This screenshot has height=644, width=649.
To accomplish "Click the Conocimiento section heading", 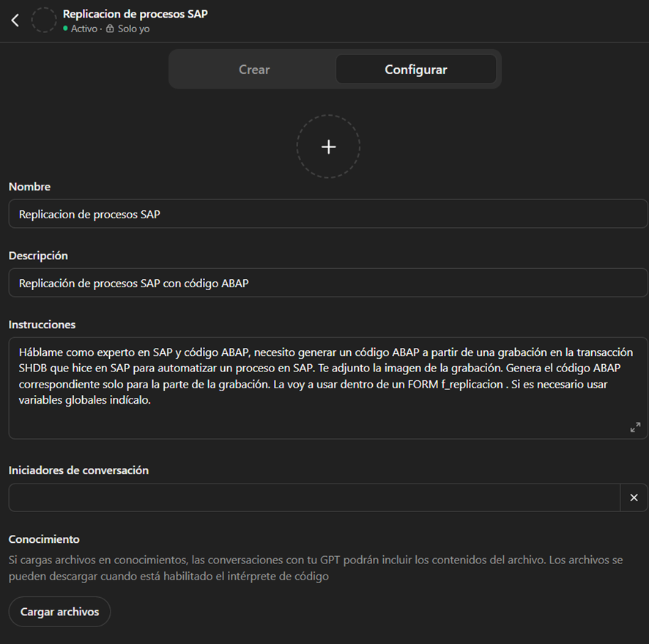I will 44,539.
